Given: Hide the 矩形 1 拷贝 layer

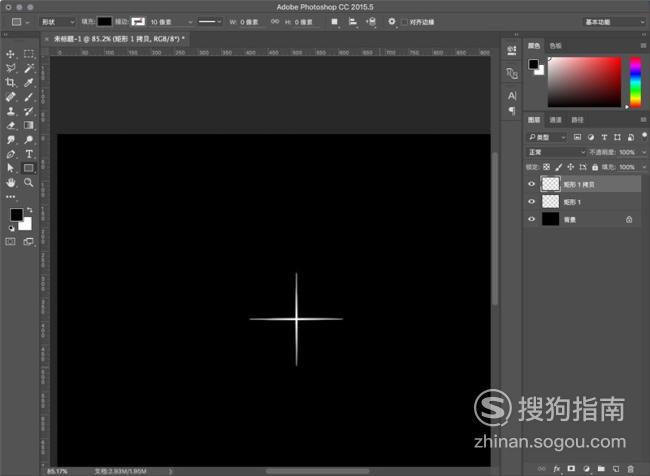Looking at the screenshot, I should click(x=531, y=184).
